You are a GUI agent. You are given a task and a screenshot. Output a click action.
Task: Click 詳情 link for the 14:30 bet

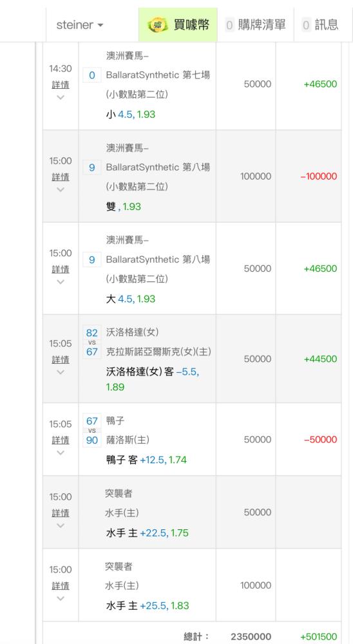pyautogui.click(x=61, y=84)
